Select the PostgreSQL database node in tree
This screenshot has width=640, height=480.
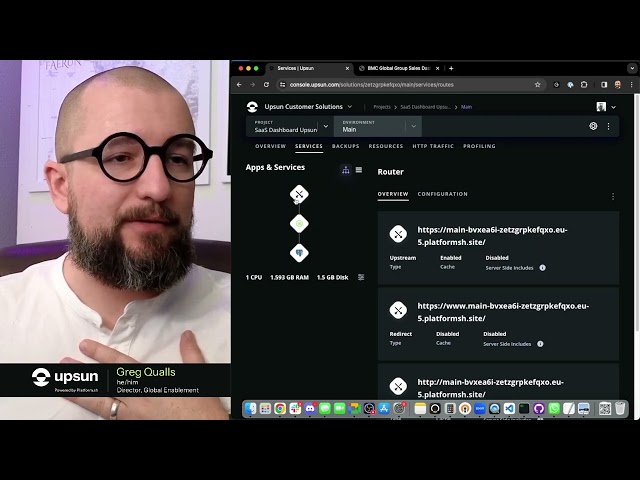click(x=299, y=253)
